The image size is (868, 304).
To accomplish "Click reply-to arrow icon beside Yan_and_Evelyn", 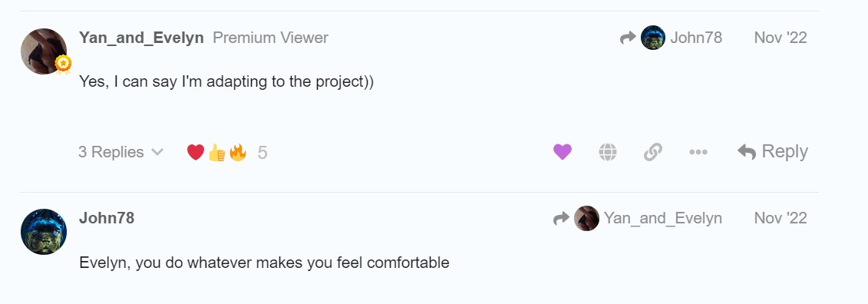I will click(x=561, y=218).
